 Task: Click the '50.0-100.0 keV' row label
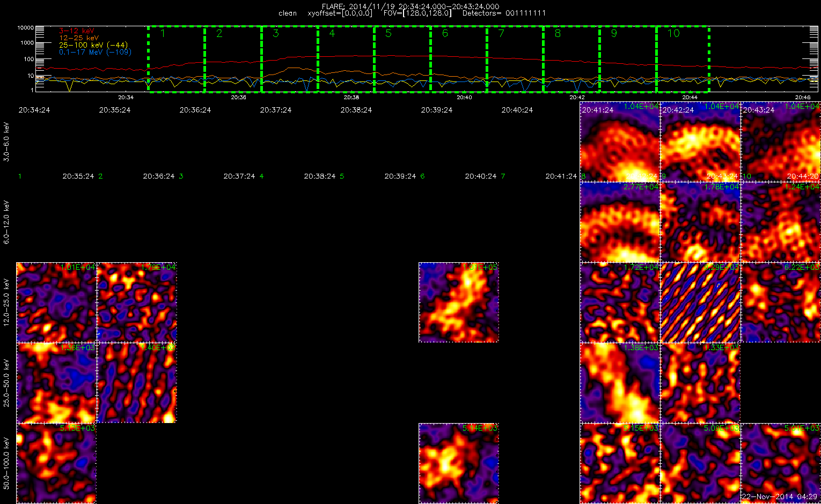tap(6, 464)
